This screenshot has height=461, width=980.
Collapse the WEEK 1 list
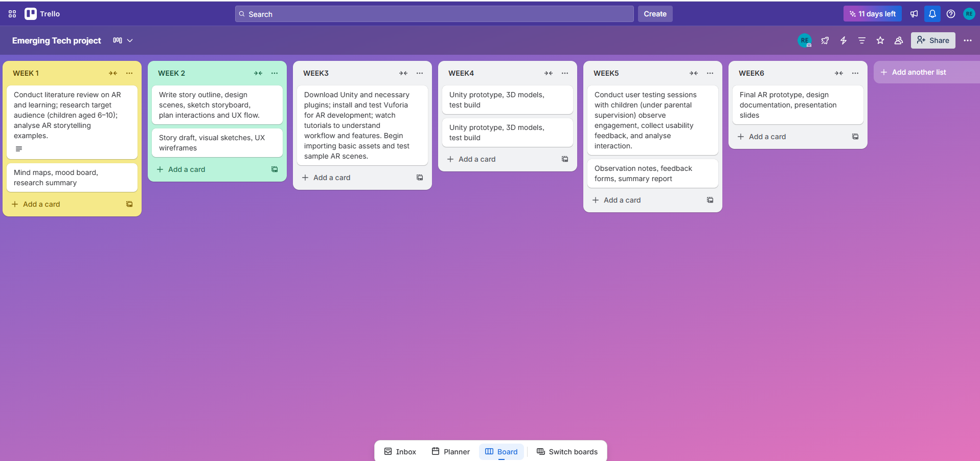[113, 73]
